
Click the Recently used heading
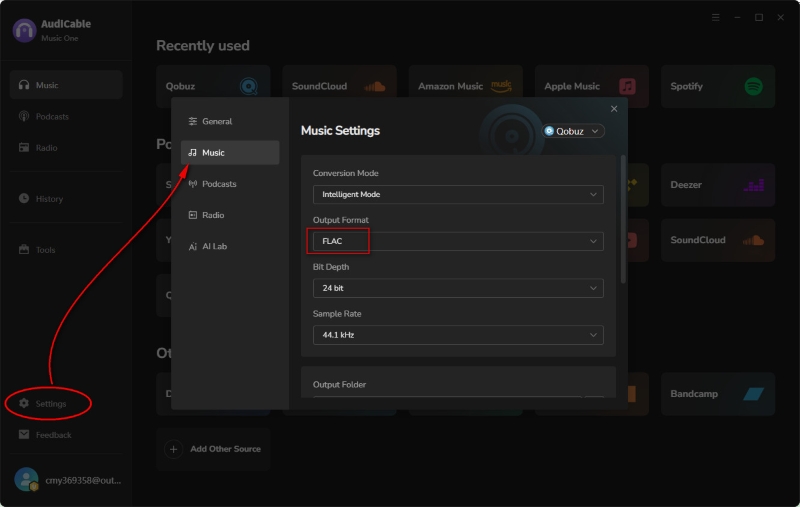pos(203,46)
